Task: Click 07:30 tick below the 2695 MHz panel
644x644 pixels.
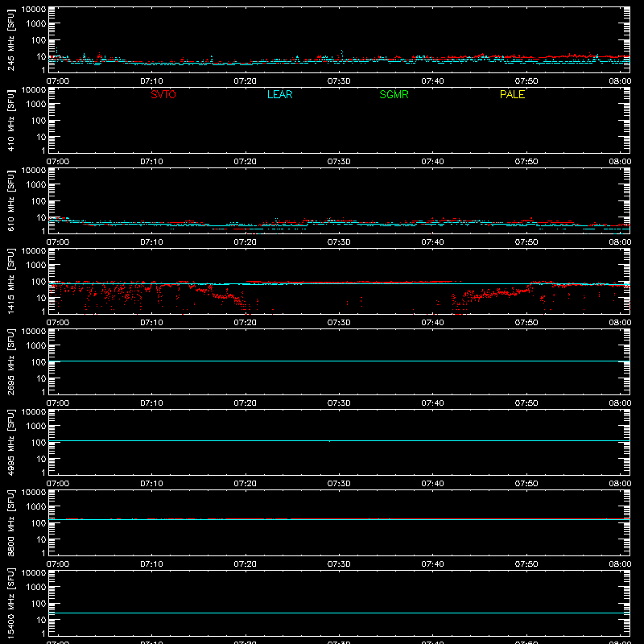Action: tap(339, 403)
